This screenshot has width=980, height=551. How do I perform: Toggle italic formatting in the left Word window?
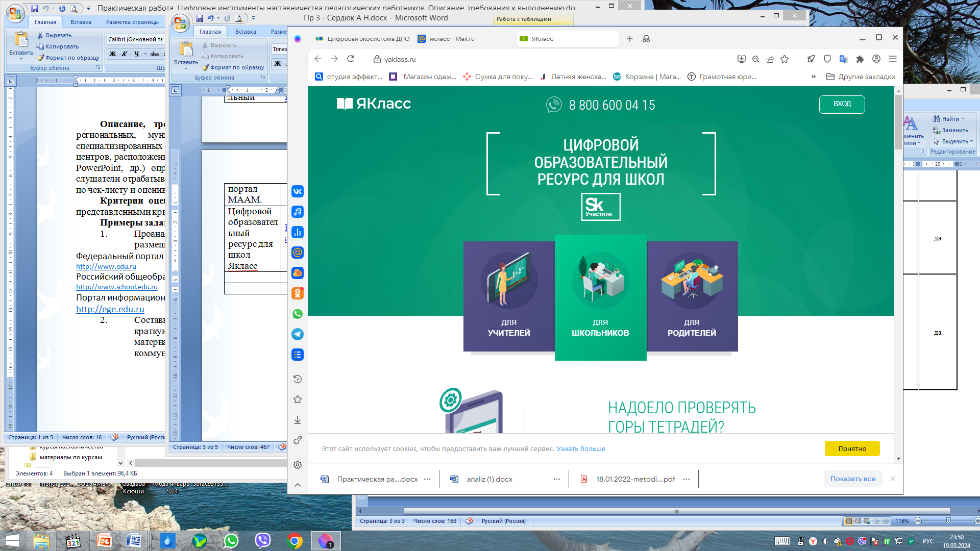(x=124, y=54)
